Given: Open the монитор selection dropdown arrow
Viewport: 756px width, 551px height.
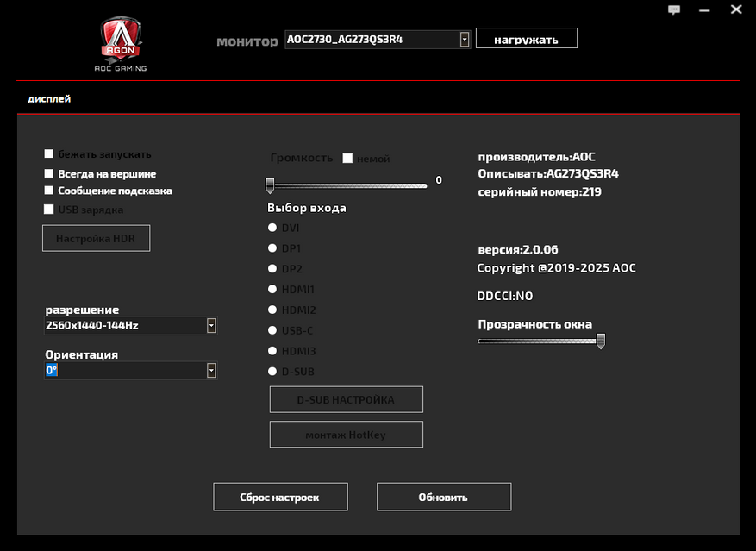Looking at the screenshot, I should click(x=465, y=40).
